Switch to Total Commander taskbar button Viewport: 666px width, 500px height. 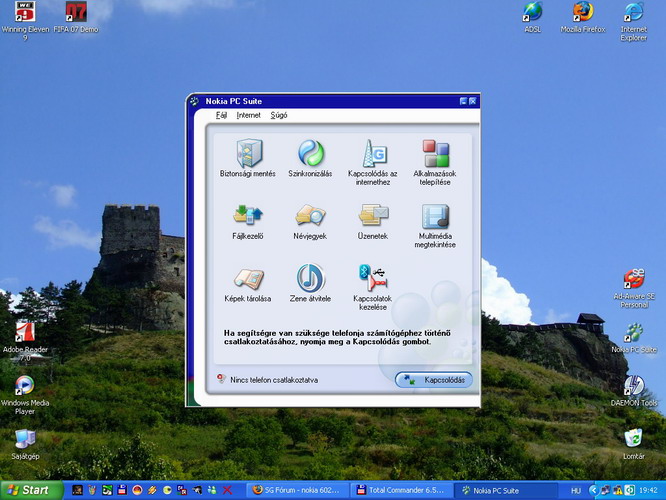(400, 490)
